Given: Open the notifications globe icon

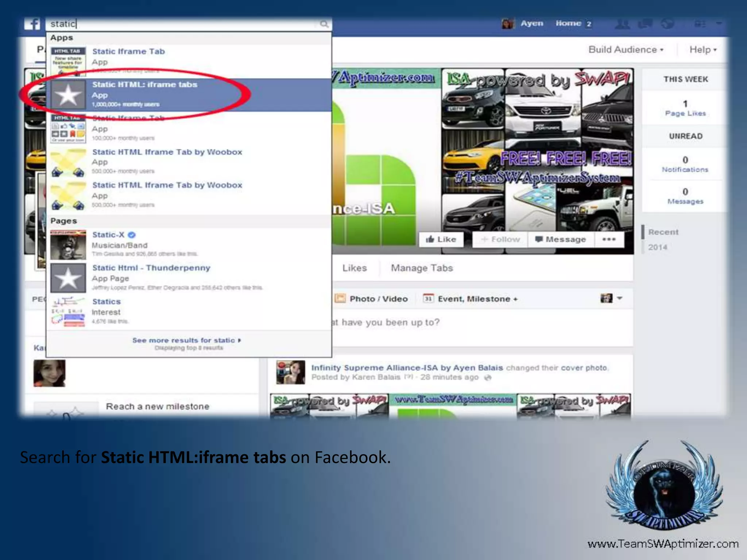Looking at the screenshot, I should (667, 24).
